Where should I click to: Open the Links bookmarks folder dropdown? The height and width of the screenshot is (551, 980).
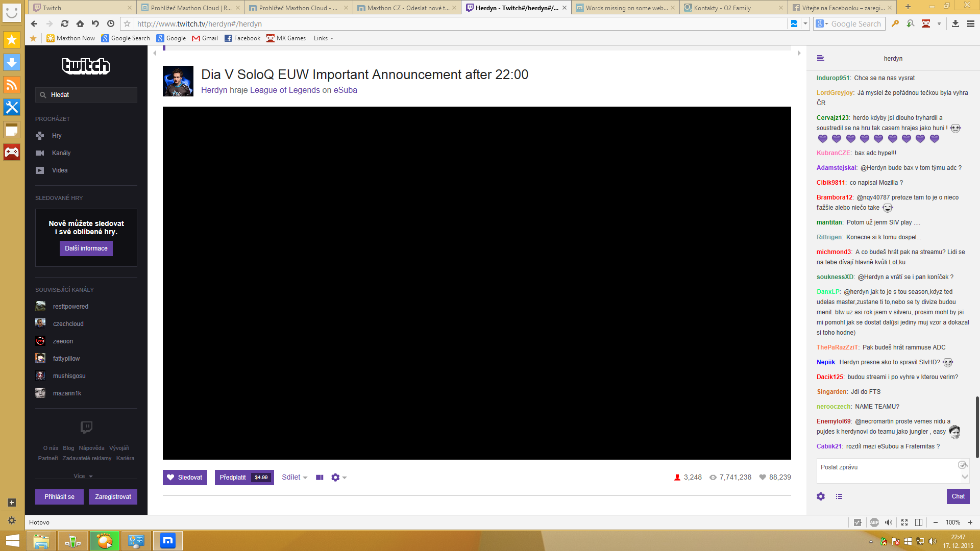coord(323,38)
